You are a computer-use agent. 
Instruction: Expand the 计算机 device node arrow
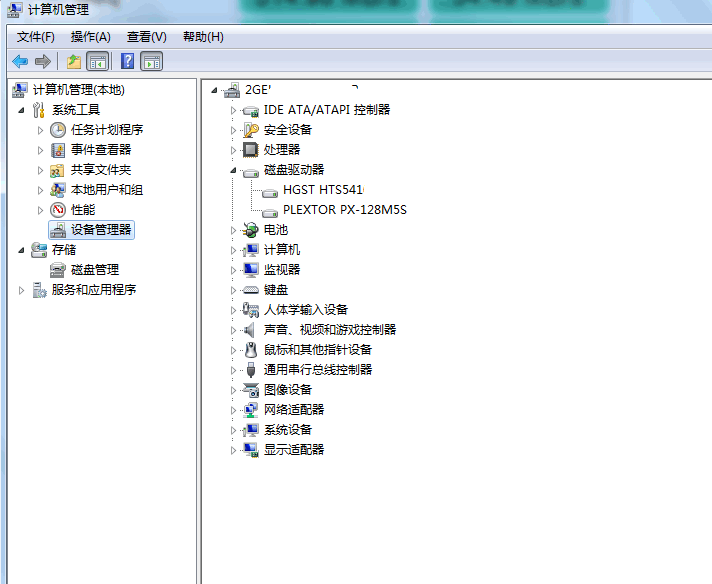tap(233, 250)
